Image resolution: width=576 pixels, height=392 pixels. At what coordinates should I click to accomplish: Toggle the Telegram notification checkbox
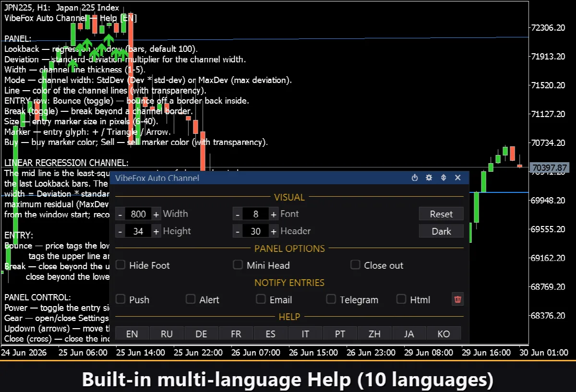point(331,299)
